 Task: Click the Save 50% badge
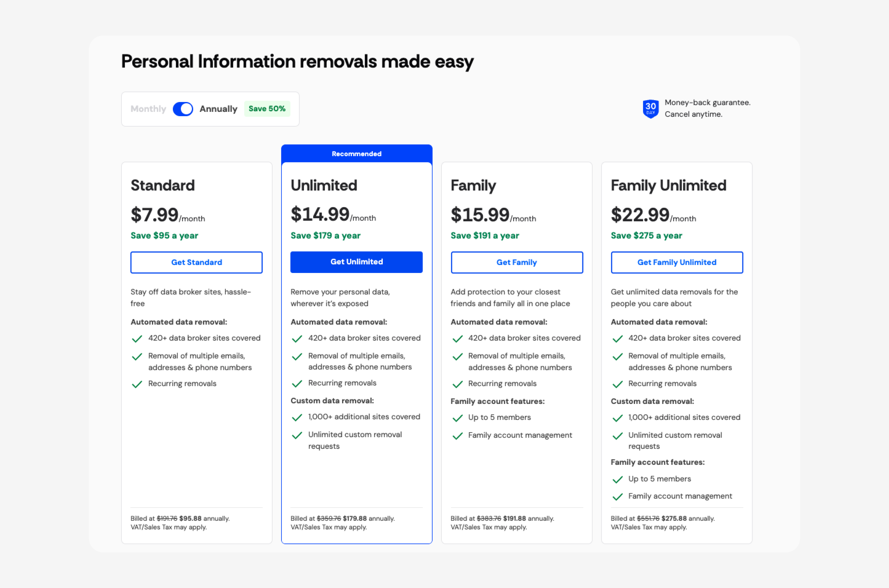pos(267,109)
